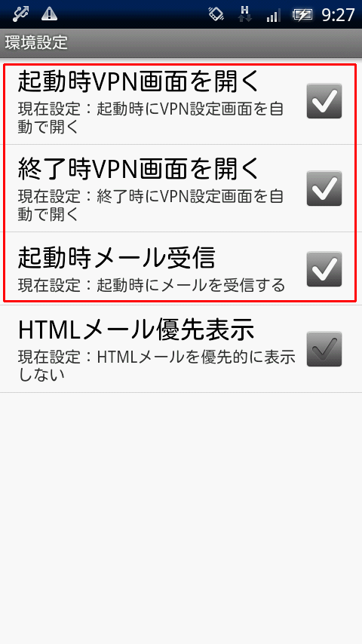This screenshot has height=644, width=362.
Task: Tap the 9:27 clock in status bar
Action: [338, 15]
